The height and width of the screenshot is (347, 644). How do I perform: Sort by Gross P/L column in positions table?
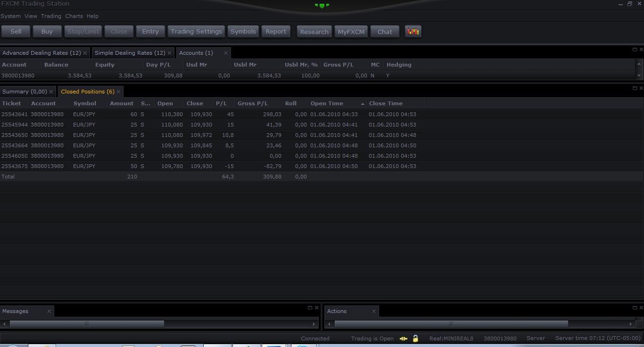[259, 103]
